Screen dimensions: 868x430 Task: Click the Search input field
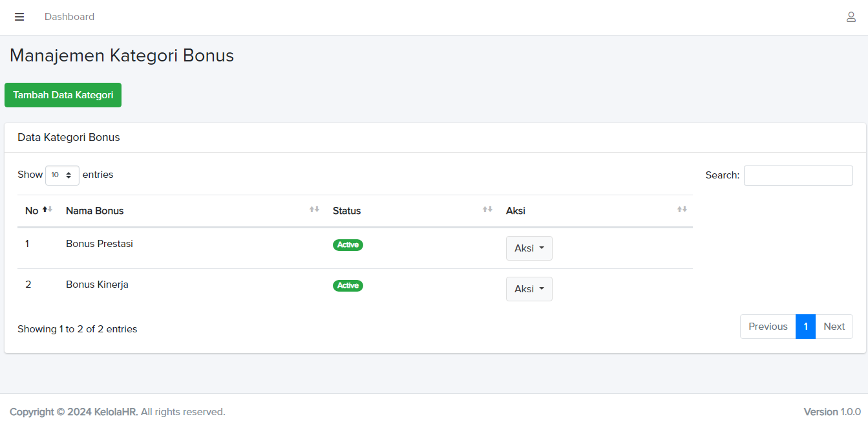(x=798, y=175)
